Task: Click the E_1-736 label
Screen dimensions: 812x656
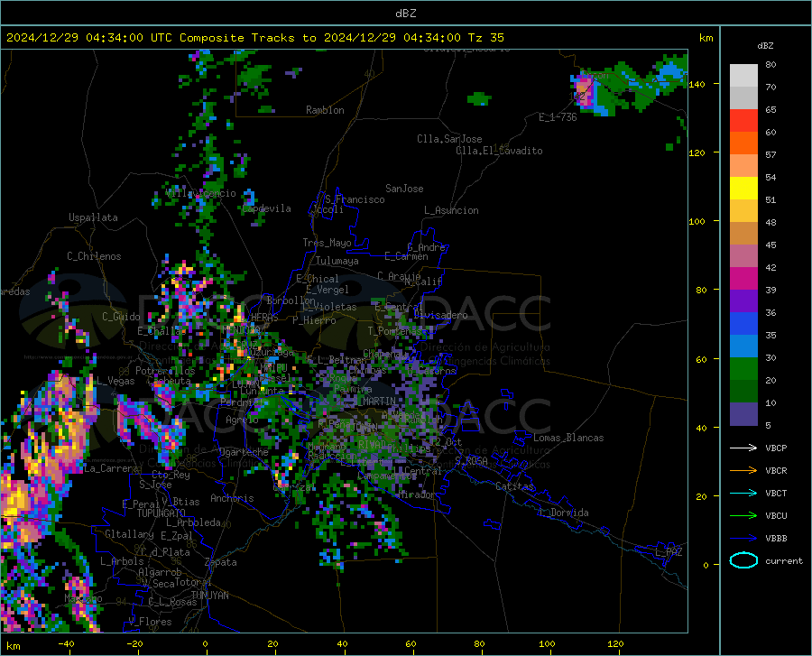Action: (558, 117)
